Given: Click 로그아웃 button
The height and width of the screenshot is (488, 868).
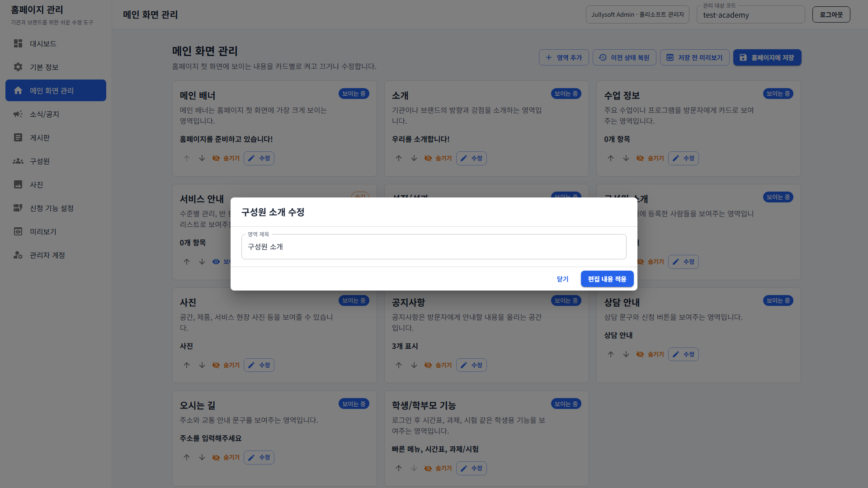Looking at the screenshot, I should [831, 14].
